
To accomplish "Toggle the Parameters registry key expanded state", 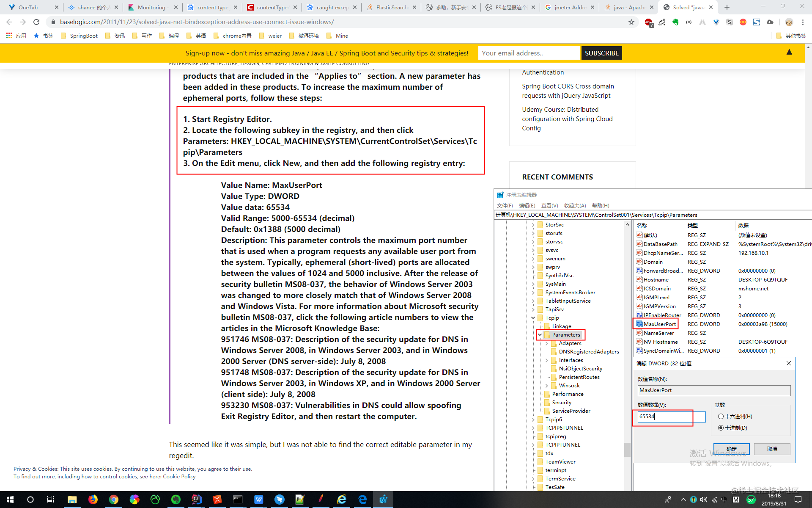I will pos(539,335).
